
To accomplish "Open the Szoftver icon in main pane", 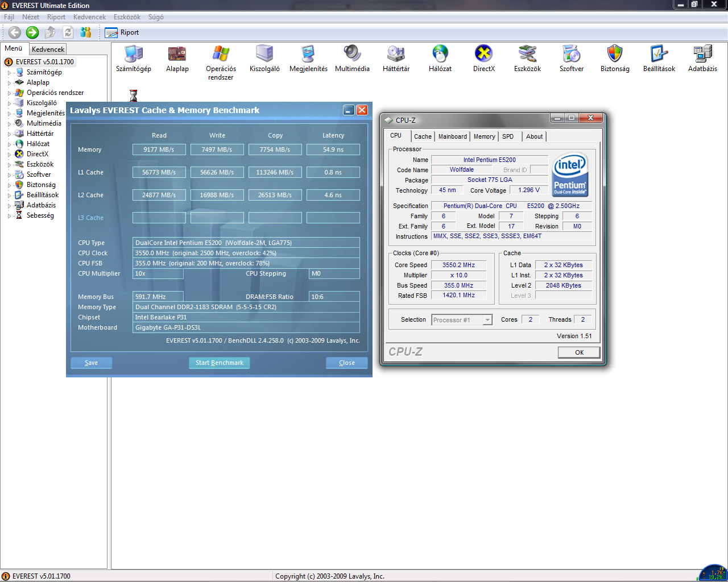I will [572, 59].
